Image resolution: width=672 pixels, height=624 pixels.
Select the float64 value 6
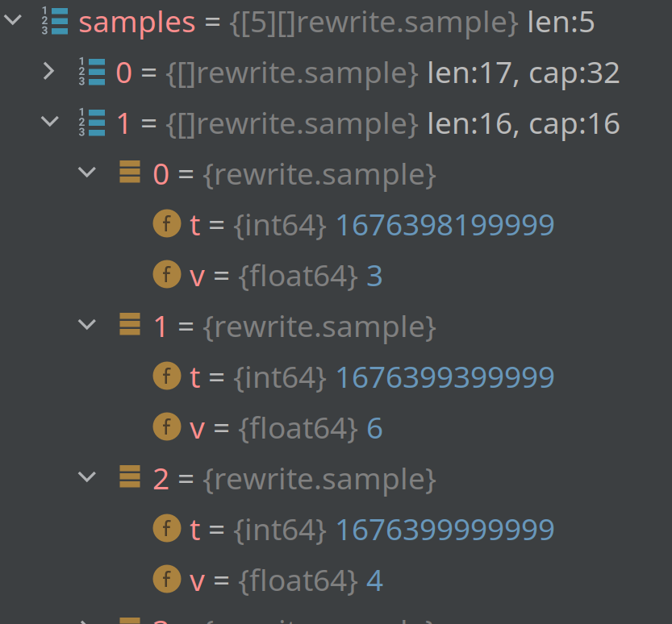pos(374,428)
